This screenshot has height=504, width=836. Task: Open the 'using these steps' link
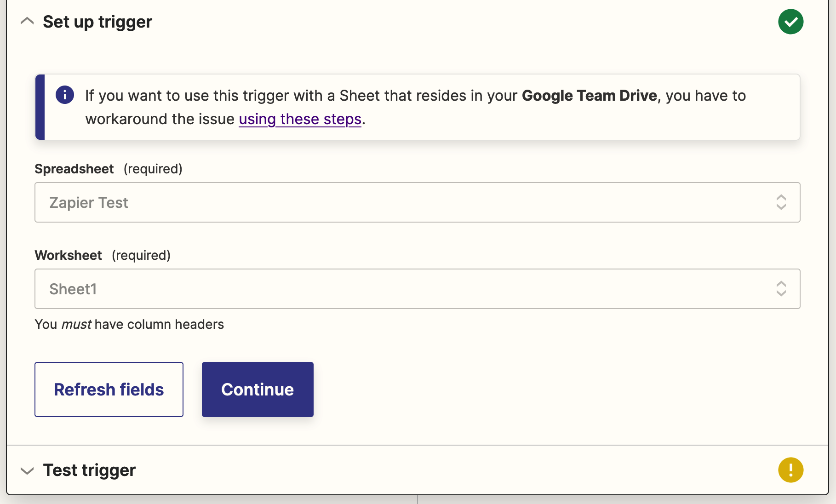[x=300, y=119]
